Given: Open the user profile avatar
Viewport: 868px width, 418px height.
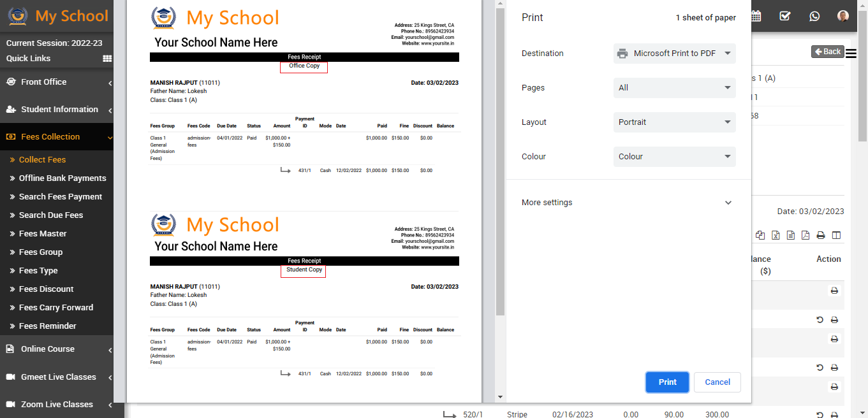Looking at the screenshot, I should coord(843,17).
